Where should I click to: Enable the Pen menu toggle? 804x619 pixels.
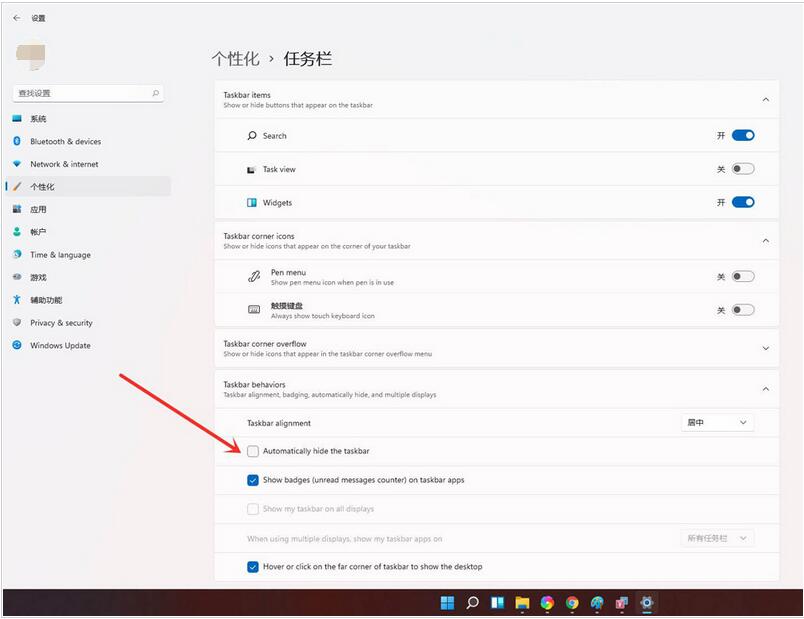click(x=742, y=276)
